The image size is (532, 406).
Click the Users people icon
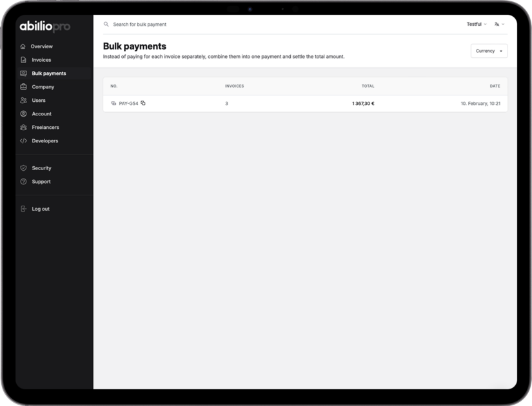23,101
